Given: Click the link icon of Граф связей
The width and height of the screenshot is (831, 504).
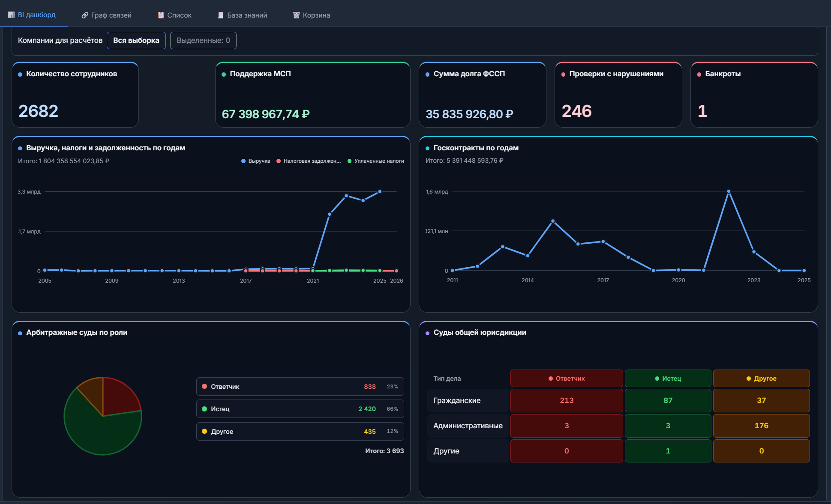Looking at the screenshot, I should [85, 15].
